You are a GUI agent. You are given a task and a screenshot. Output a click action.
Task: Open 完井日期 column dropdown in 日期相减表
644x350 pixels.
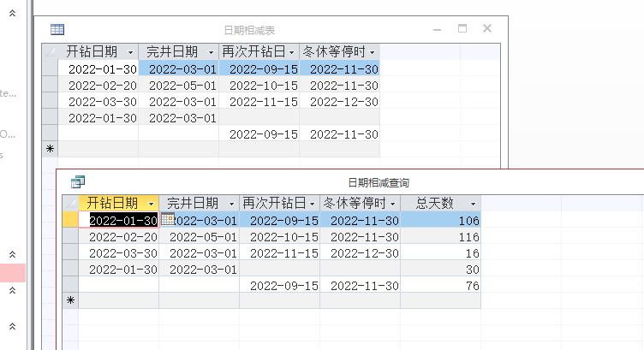tap(212, 52)
